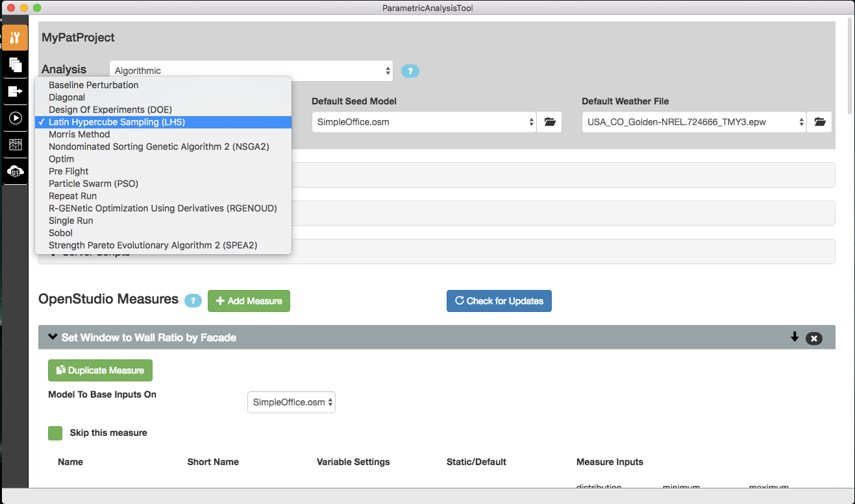Select Morris Method from the list

pos(79,134)
